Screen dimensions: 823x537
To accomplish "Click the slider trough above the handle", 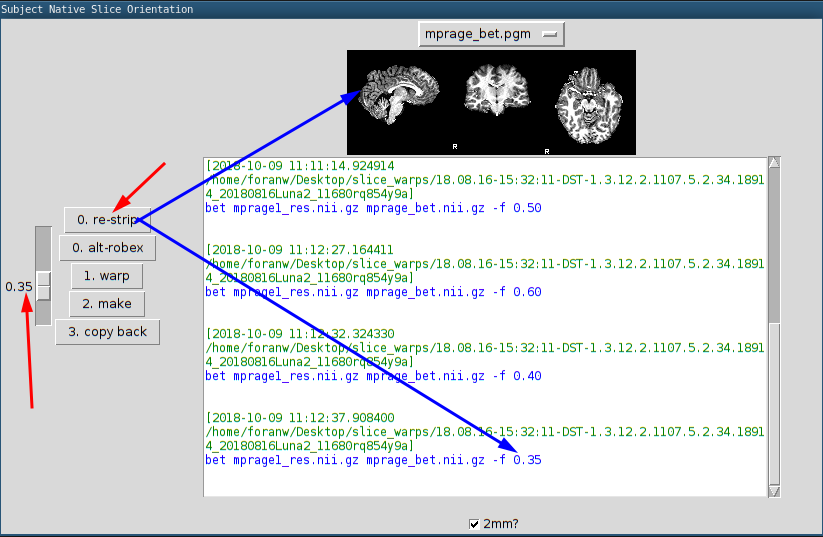I will click(x=43, y=246).
